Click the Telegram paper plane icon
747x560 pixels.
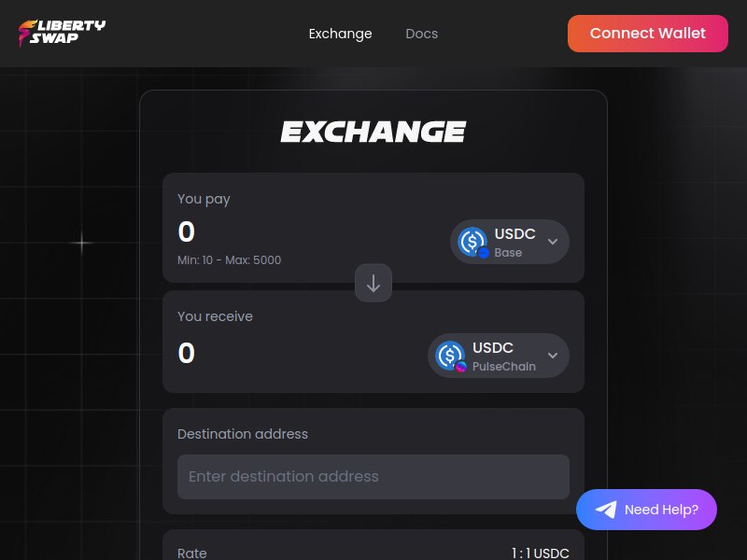point(606,510)
